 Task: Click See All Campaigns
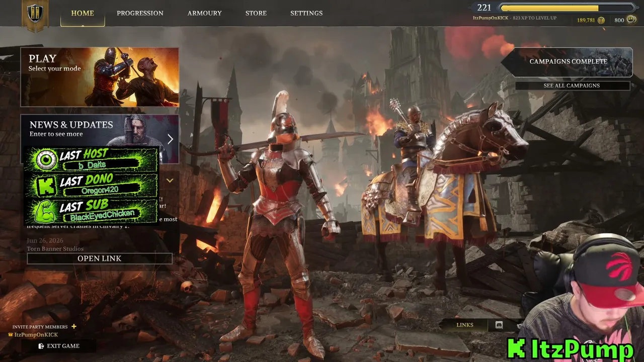click(x=572, y=85)
